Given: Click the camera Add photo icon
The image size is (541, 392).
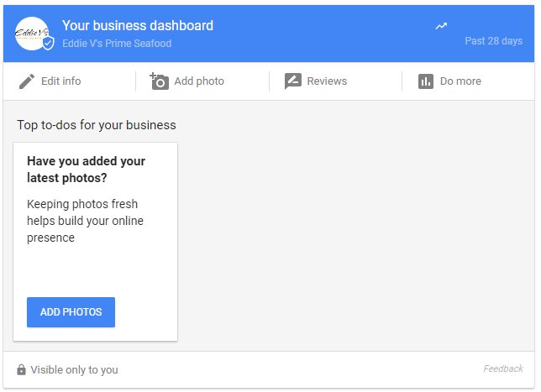Looking at the screenshot, I should (159, 81).
